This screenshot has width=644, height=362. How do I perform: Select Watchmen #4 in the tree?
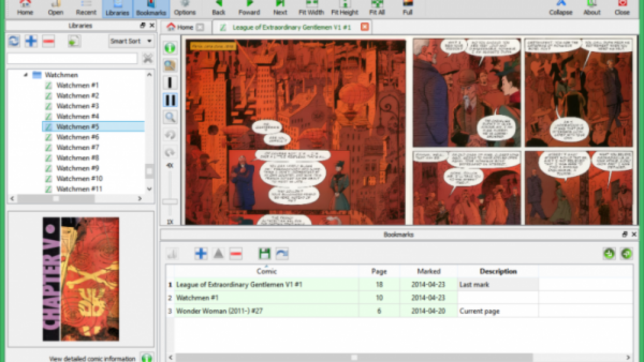click(77, 116)
